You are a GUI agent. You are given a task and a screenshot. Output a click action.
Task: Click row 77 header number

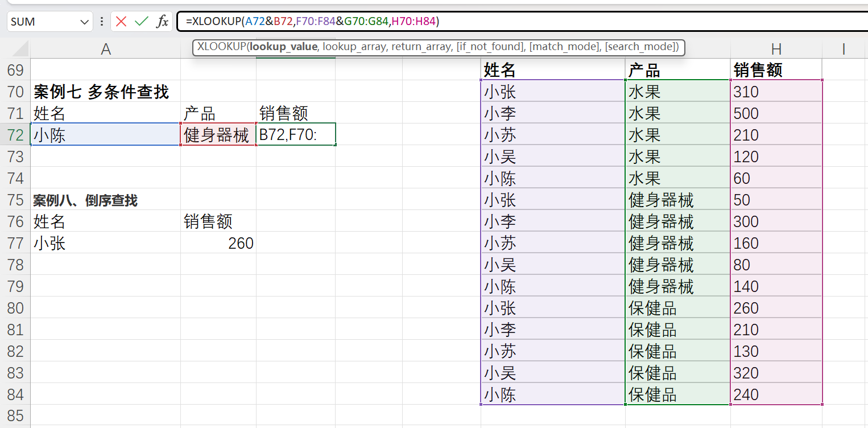coord(15,243)
